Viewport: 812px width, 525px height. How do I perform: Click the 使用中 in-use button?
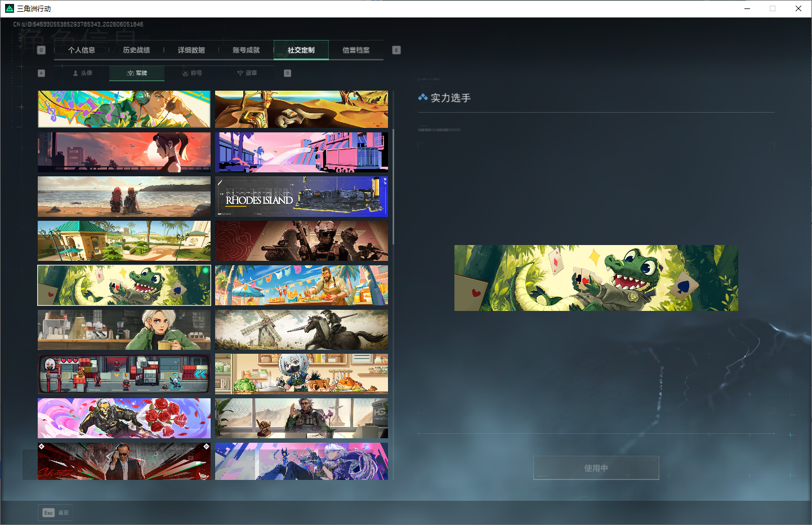point(596,468)
